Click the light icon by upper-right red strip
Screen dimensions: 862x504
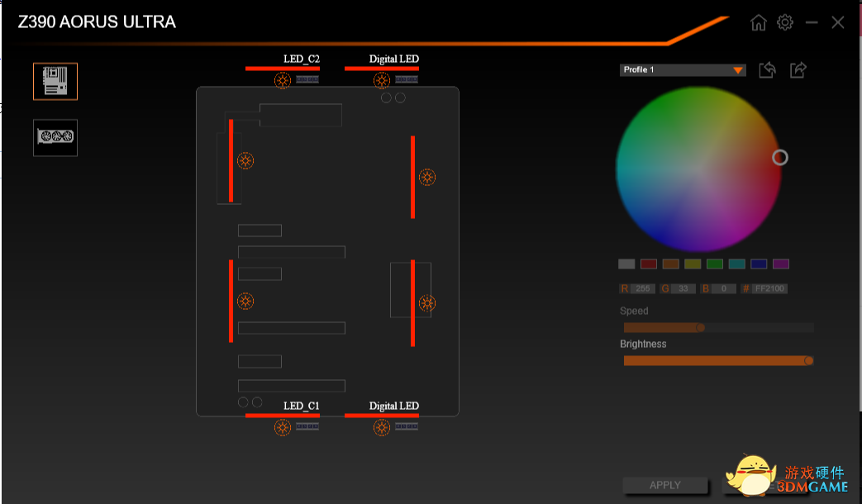[x=427, y=177]
